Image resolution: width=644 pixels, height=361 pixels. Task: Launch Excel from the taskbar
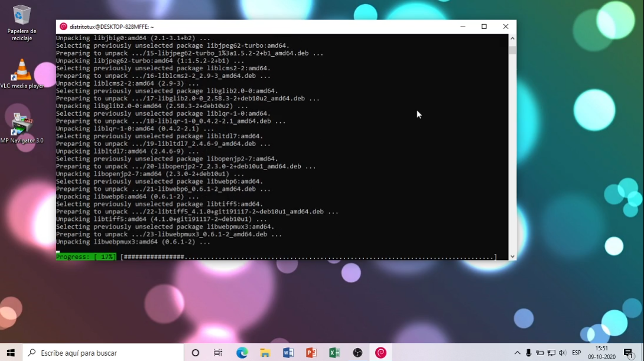(x=334, y=353)
